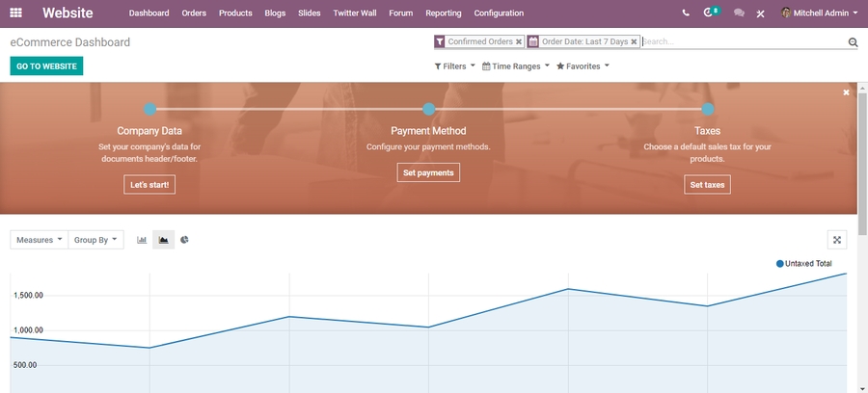Remove the Order Date Last 7 Days facet

pos(634,41)
